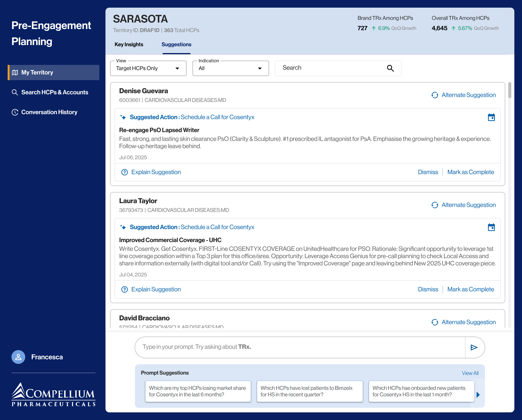The height and width of the screenshot is (420, 522).
Task: Click sparkle icon on Denise Guevara's Suggested Action
Action: [123, 117]
